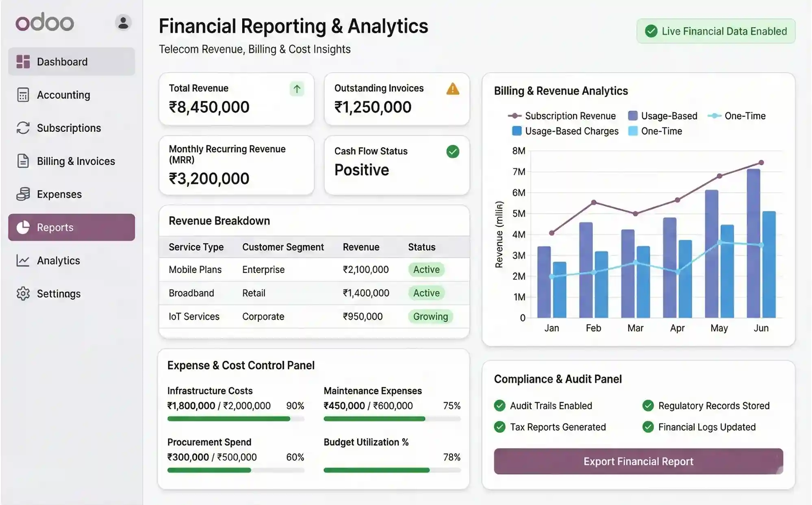Click the Subscriptions sync icon
Screen dimensions: 812x505
tap(23, 128)
